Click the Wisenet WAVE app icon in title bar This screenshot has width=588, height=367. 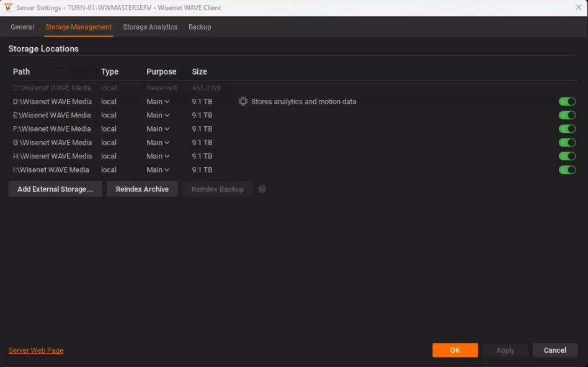pyautogui.click(x=8, y=7)
